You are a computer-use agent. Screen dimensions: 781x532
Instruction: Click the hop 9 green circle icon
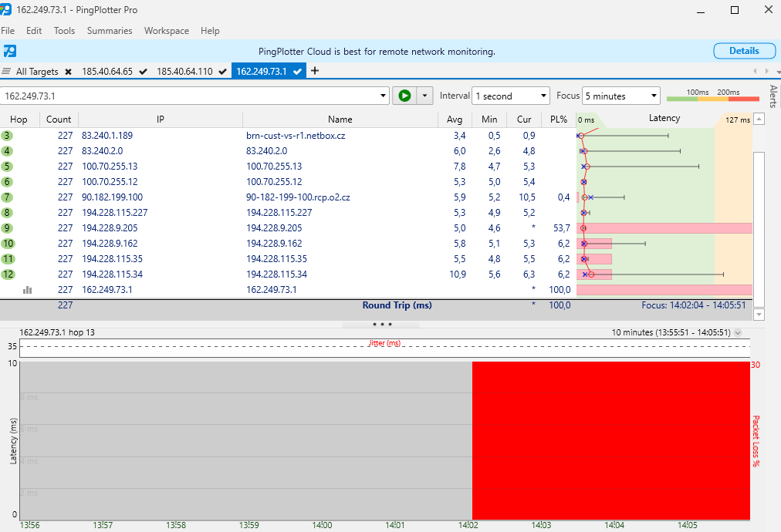(8, 228)
